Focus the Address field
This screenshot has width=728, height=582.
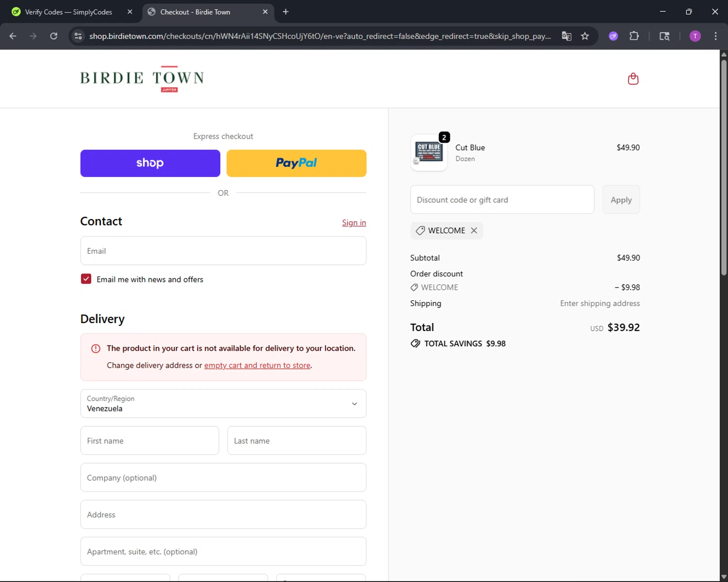(223, 514)
